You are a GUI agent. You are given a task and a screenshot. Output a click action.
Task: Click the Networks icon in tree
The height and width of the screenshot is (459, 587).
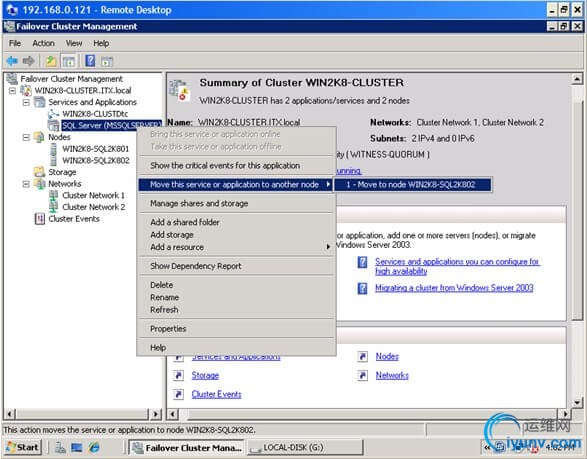(39, 183)
